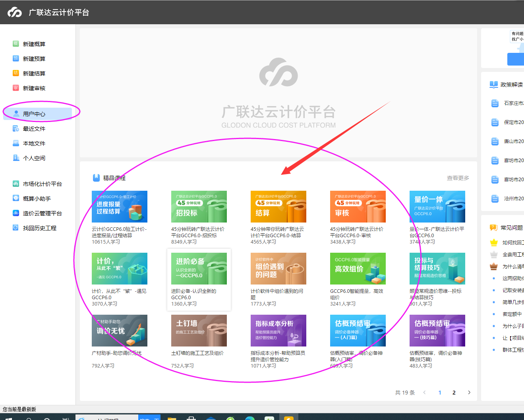Viewport: 524px width, 420px height.
Task: Open the 45分钟玩转 审核 course thumbnail
Action: 358,207
